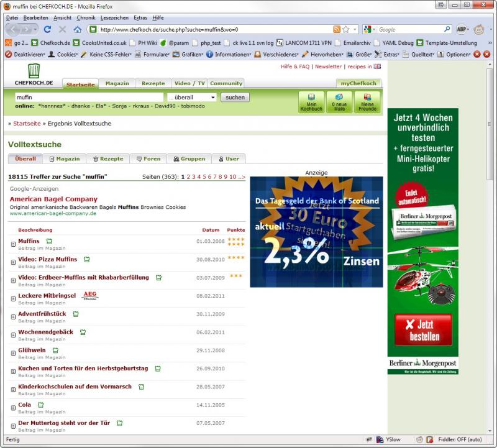Open the Lesezeichen menu
This screenshot has width=497, height=448.
click(114, 18)
